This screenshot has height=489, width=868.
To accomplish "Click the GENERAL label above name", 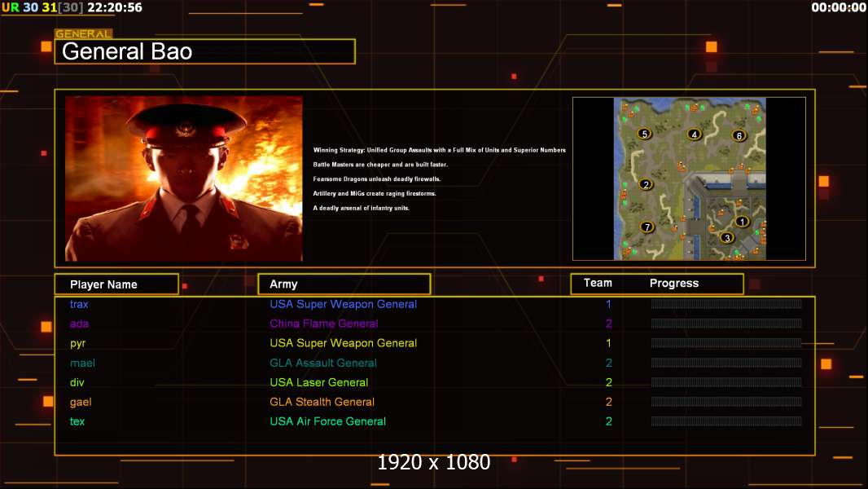I will tap(83, 33).
